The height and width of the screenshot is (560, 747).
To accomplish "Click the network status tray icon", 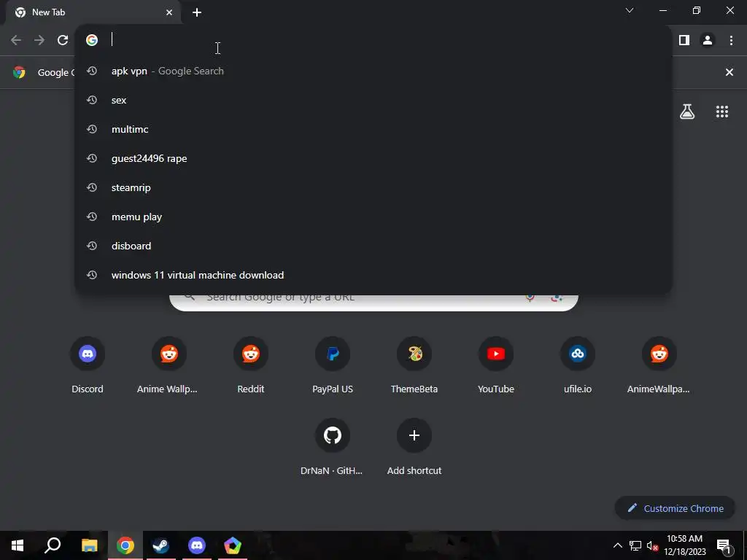I will tap(635, 545).
